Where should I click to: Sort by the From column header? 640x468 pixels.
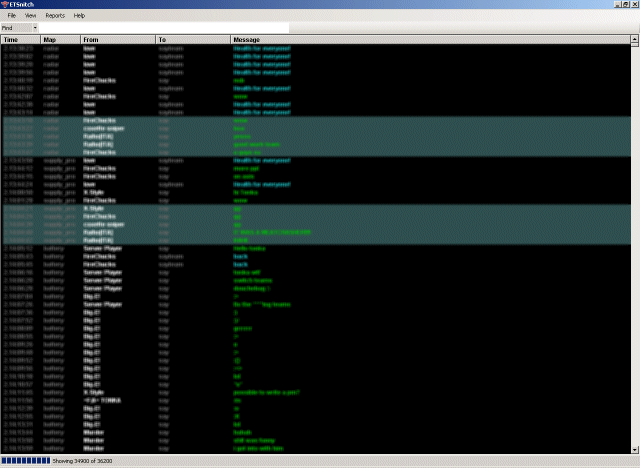click(118, 40)
